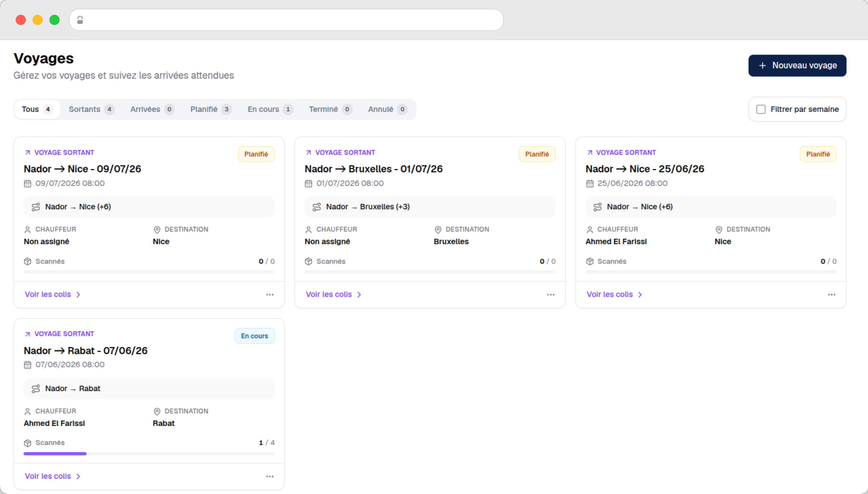The image size is (868, 494).
Task: Click outgoing arrow icon on Nice 09/07/26 card
Action: click(x=27, y=153)
